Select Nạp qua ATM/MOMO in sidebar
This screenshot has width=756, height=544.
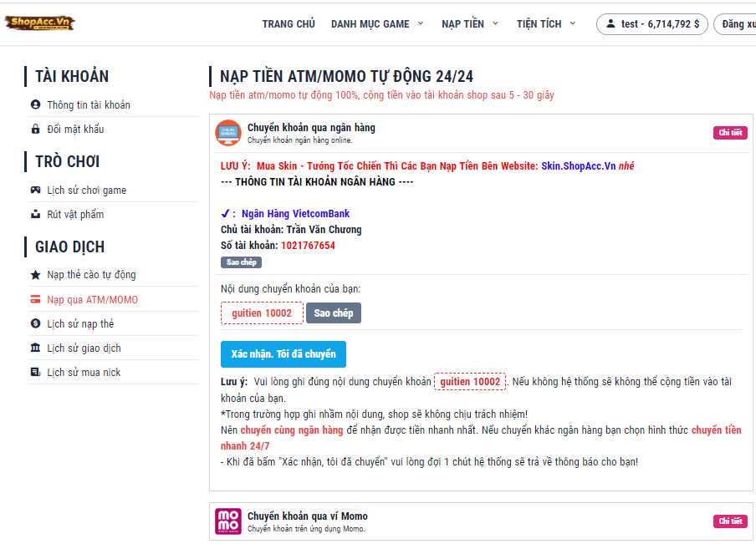point(93,300)
